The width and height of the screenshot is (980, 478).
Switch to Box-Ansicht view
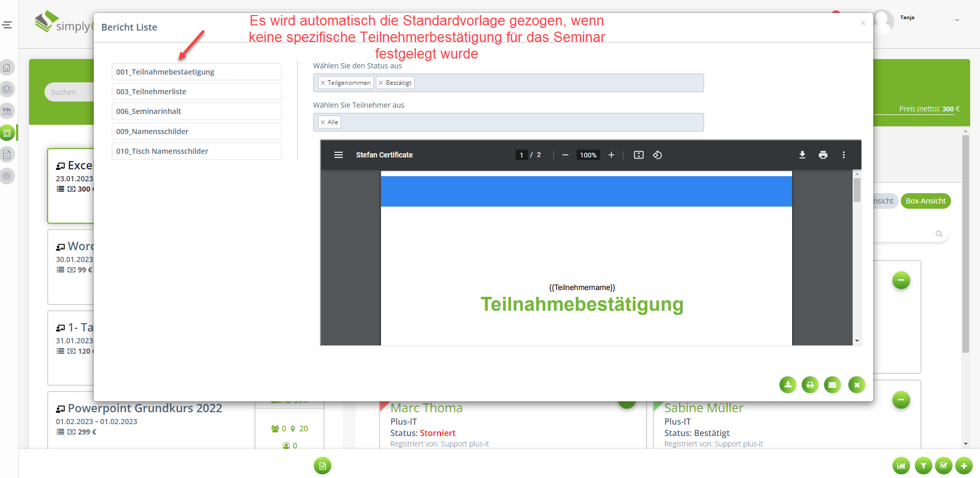[925, 201]
